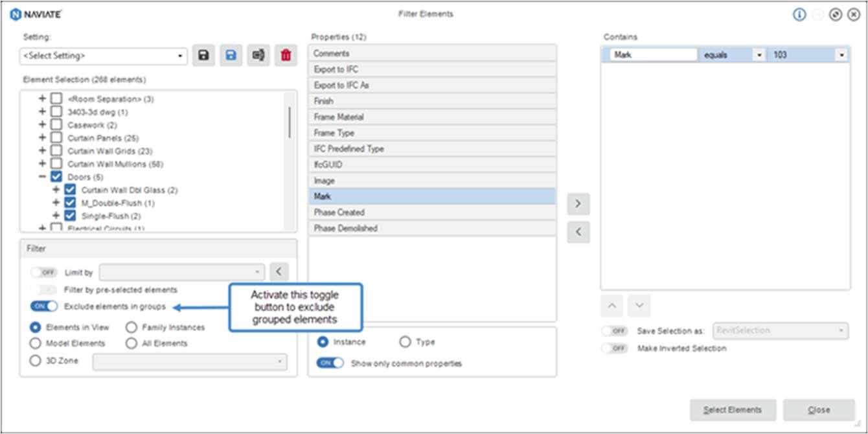Image resolution: width=868 pixels, height=434 pixels.
Task: Toggle Show only common properties
Action: 330,363
